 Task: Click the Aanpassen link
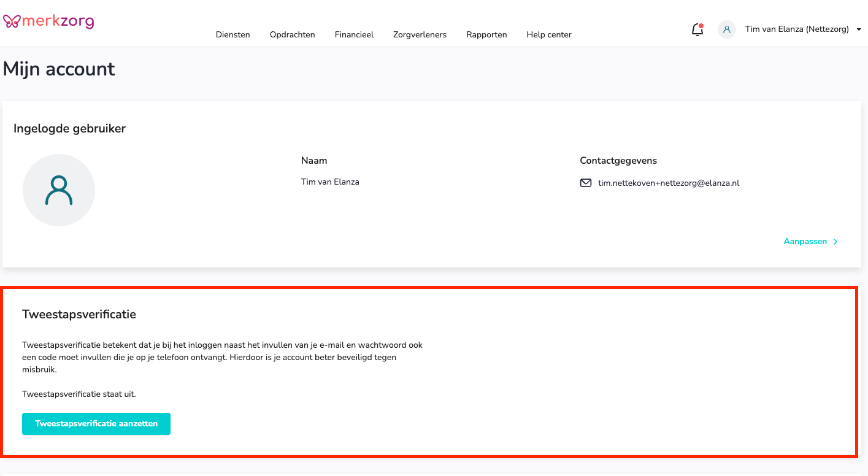point(805,242)
